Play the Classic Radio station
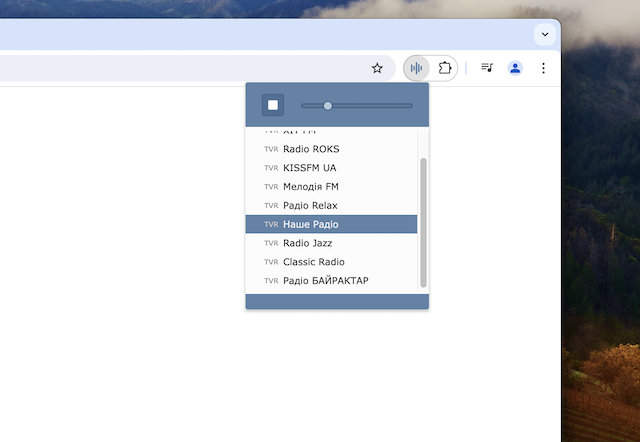The image size is (640, 442). pyautogui.click(x=331, y=262)
